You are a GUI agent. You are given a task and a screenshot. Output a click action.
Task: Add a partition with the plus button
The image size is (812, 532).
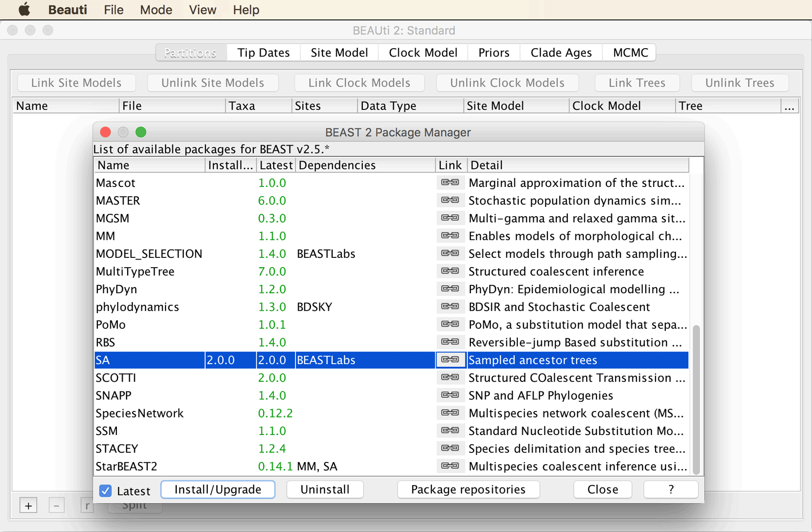pyautogui.click(x=28, y=506)
